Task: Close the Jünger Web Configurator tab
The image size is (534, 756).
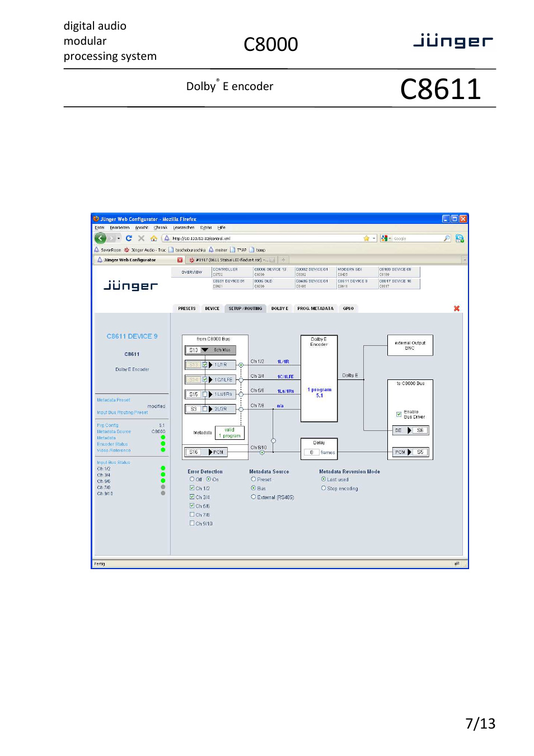Action: pyautogui.click(x=180, y=260)
